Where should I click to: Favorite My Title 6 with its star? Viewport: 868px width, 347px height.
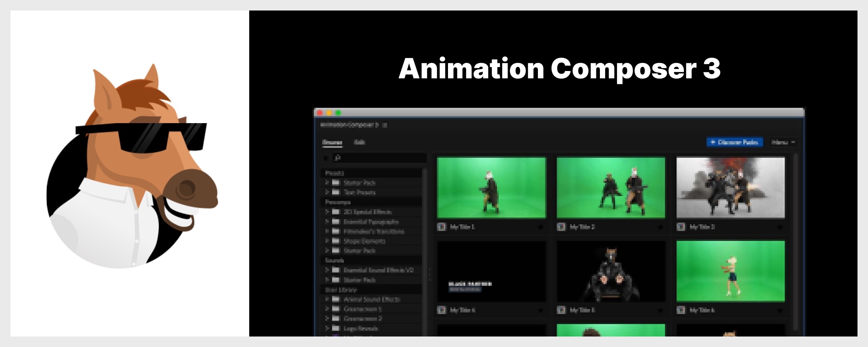[780, 310]
